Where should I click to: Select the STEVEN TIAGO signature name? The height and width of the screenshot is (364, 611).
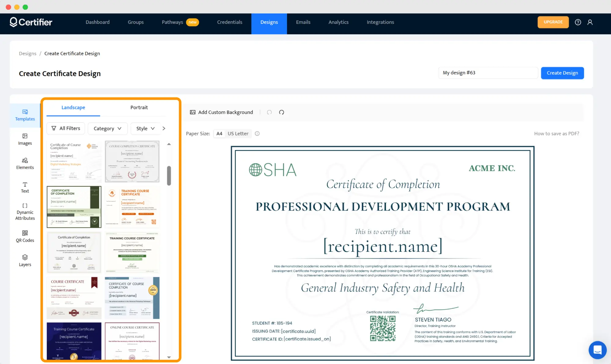433,320
